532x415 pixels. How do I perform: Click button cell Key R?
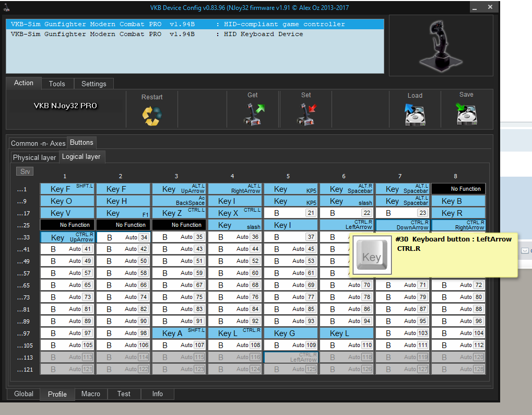pos(458,213)
